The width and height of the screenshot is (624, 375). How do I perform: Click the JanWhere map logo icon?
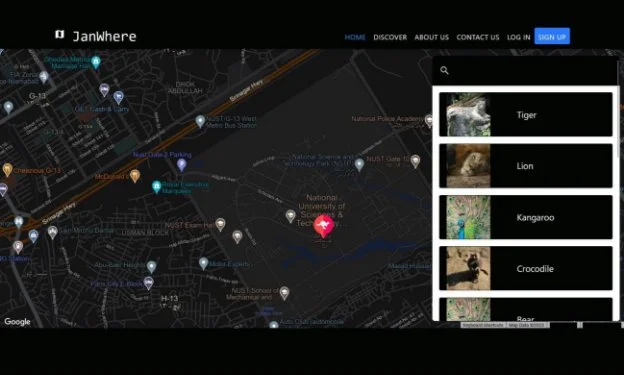[59, 35]
